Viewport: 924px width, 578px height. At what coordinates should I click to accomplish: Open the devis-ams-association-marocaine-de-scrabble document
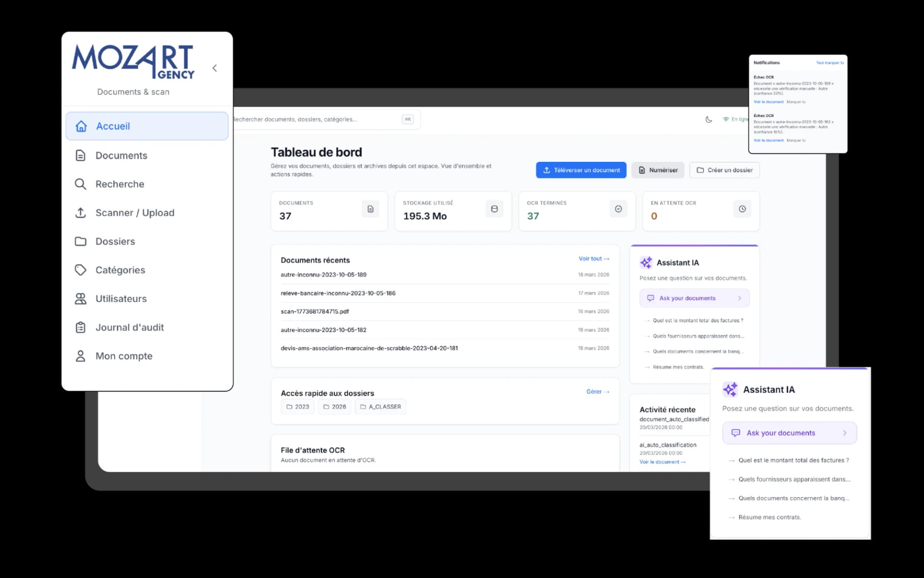445,348
